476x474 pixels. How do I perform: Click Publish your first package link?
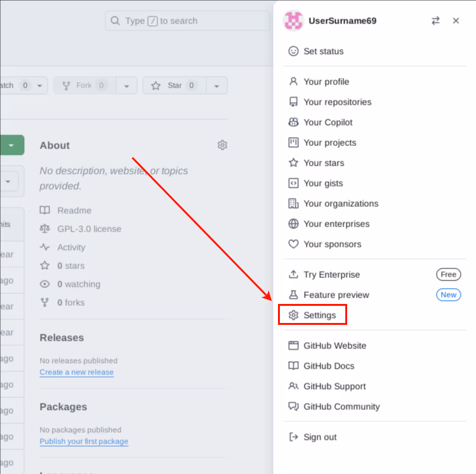coord(84,442)
